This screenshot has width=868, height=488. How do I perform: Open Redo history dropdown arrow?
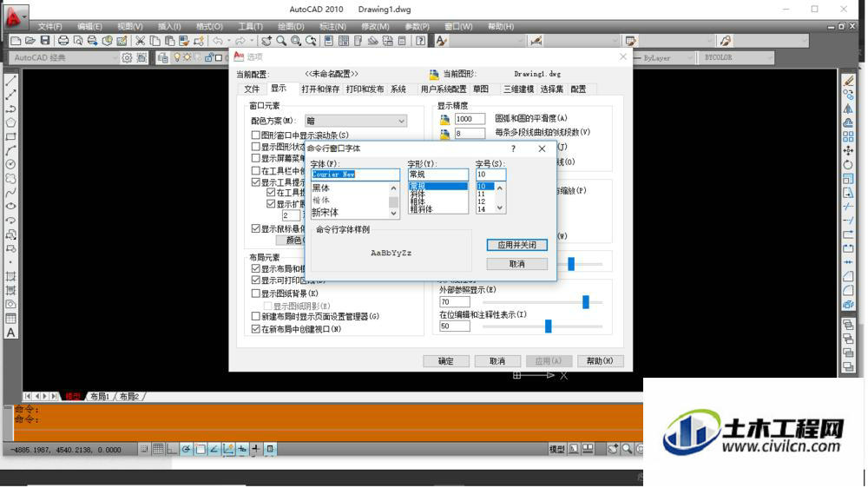[252, 41]
